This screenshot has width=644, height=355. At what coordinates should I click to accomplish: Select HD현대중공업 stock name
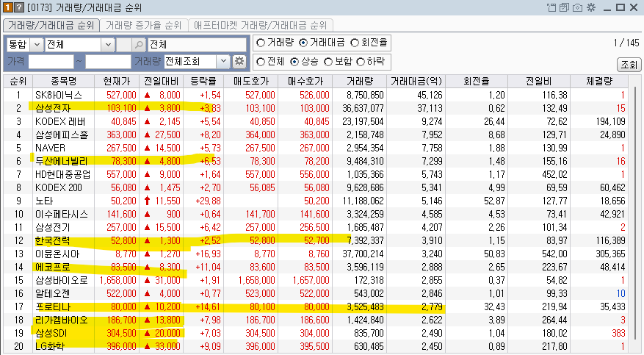pos(63,174)
